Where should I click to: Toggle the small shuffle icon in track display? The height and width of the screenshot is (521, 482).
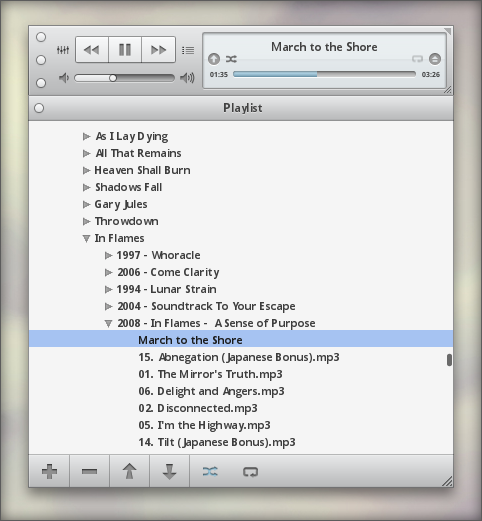tap(231, 59)
